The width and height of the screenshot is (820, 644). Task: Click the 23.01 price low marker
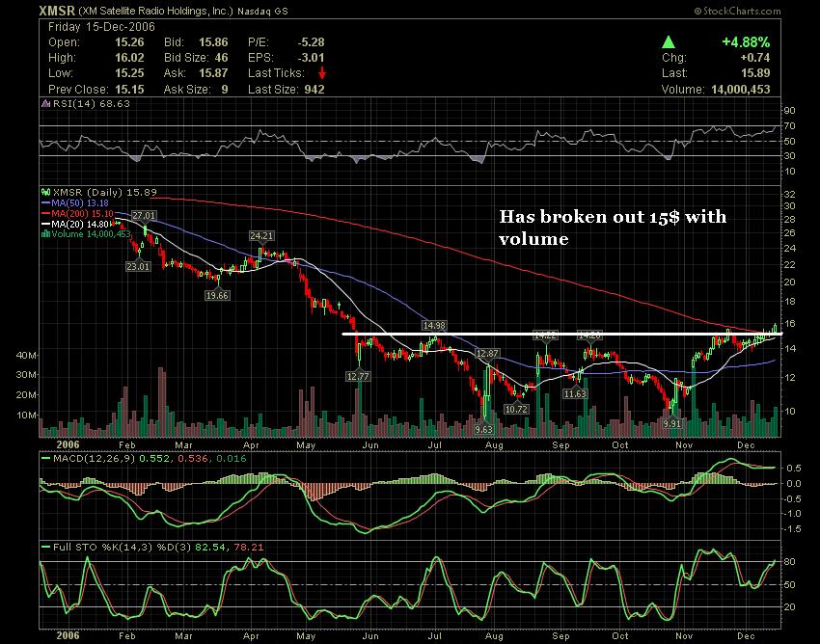tap(138, 267)
